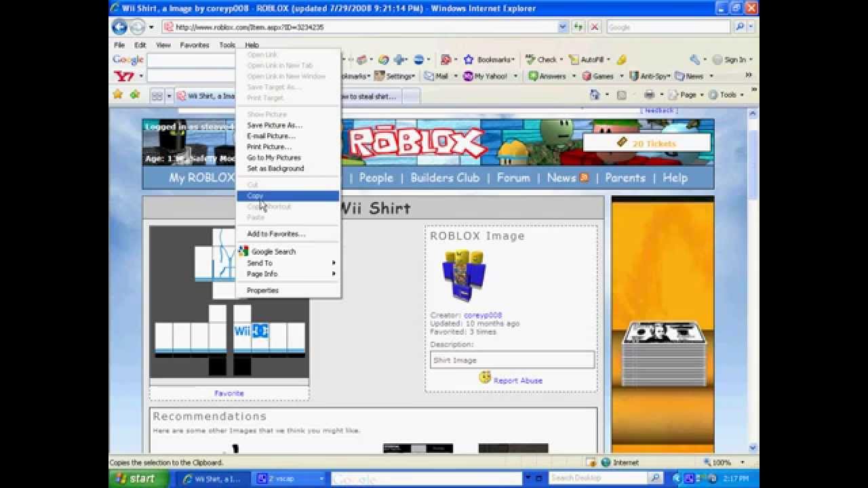Viewport: 868px width, 488px height.
Task: Choose Set as Background
Action: tap(288, 169)
